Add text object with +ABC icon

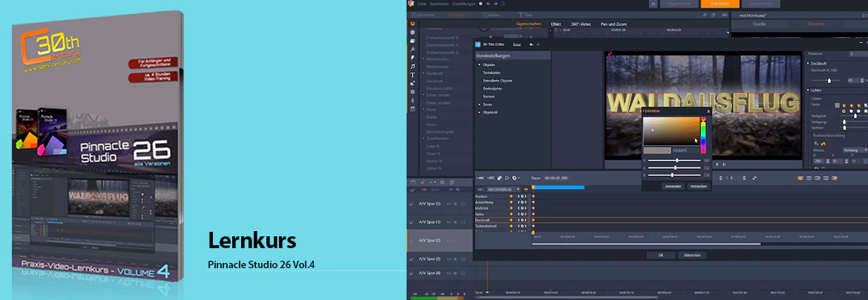click(x=479, y=178)
